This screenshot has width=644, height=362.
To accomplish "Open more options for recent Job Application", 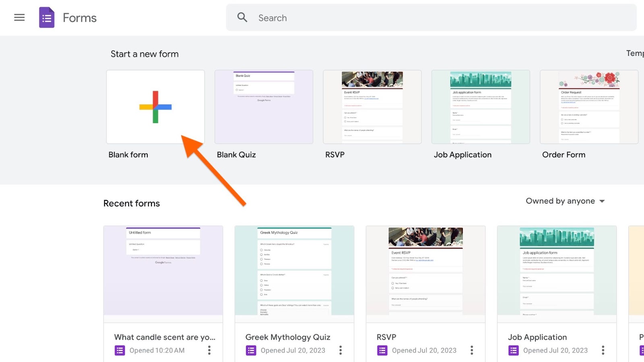I will pos(603,350).
